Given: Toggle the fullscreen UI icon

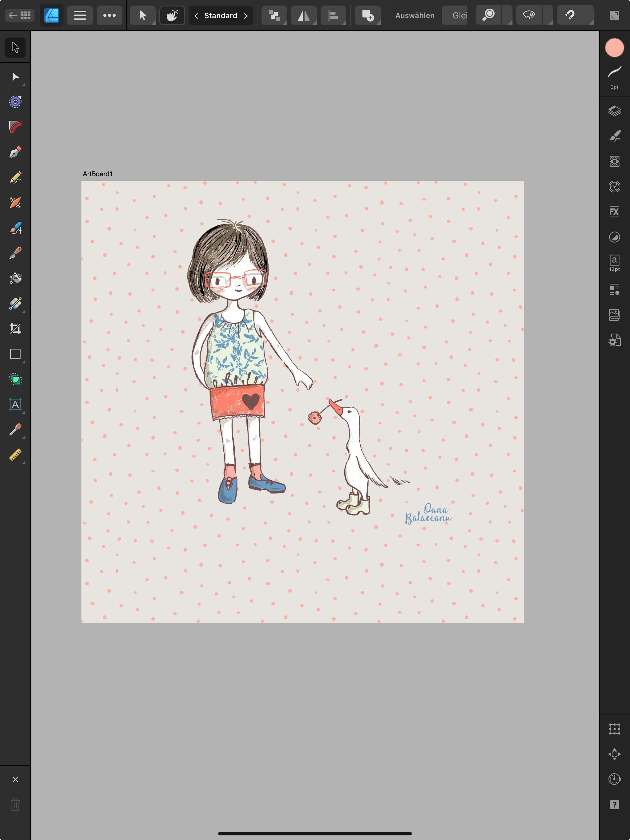Looking at the screenshot, I should (614, 16).
